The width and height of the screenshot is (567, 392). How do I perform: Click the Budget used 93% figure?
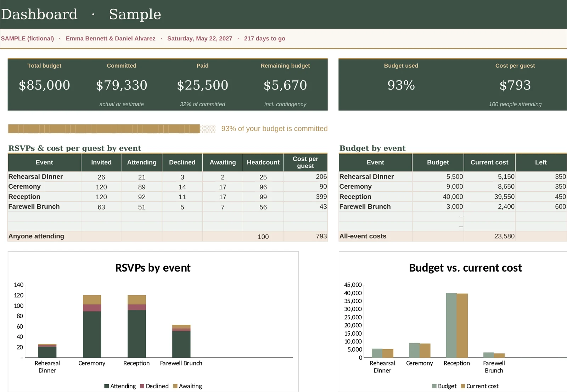pos(401,85)
